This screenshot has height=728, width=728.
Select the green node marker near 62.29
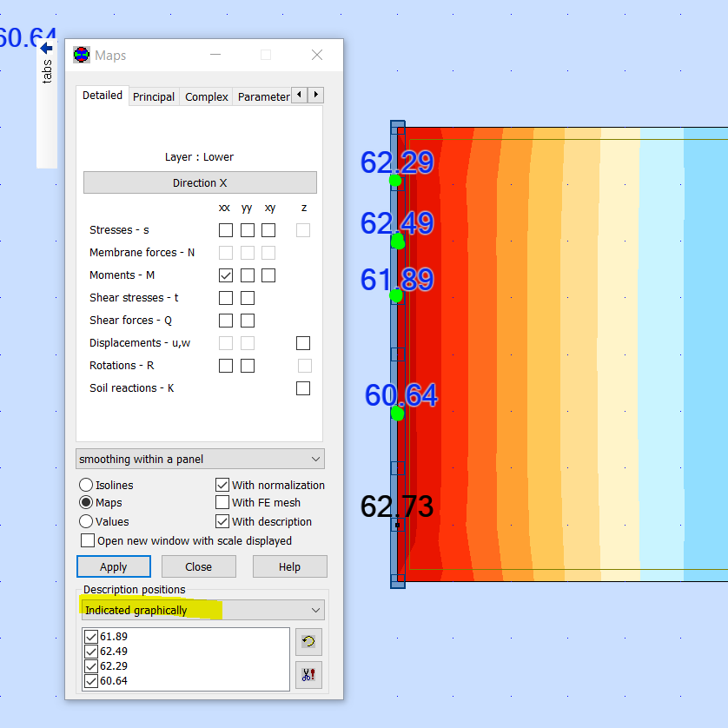click(x=397, y=181)
